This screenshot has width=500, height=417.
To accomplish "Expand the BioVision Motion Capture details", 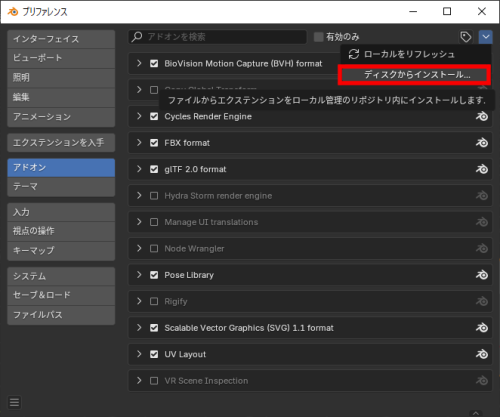I will (x=139, y=63).
